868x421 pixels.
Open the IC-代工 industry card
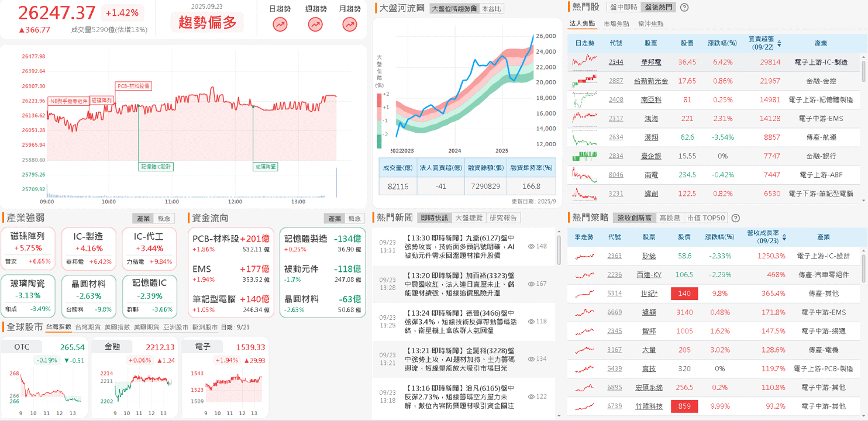point(149,249)
